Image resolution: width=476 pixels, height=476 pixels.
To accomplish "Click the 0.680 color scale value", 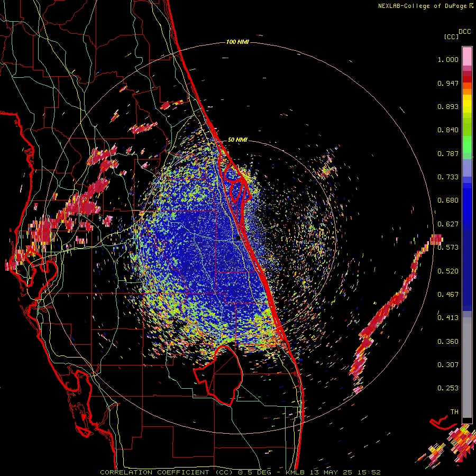I will click(x=448, y=200).
